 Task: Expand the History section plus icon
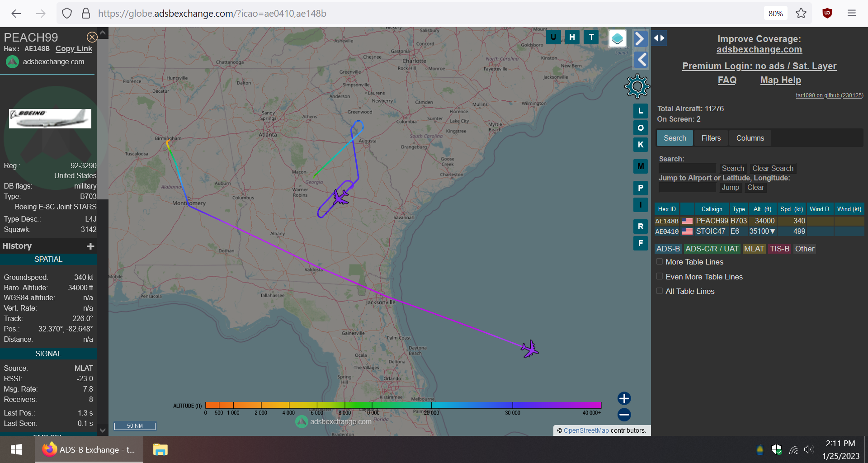90,246
